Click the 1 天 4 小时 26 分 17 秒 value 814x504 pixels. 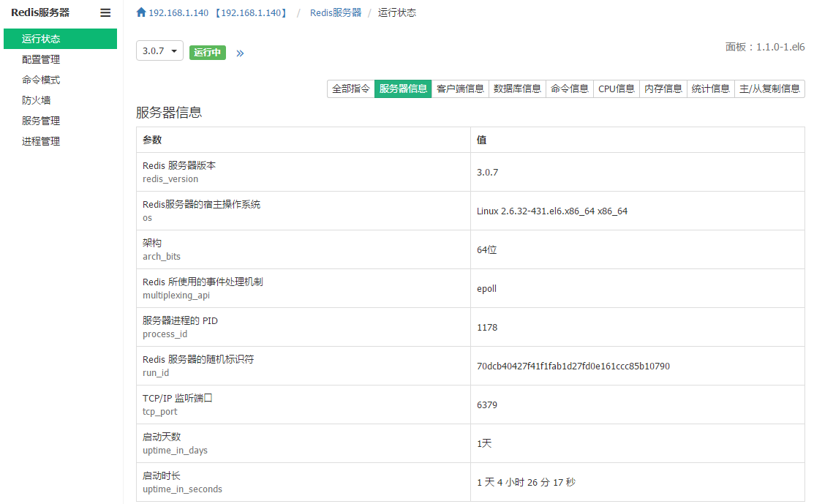pos(526,483)
